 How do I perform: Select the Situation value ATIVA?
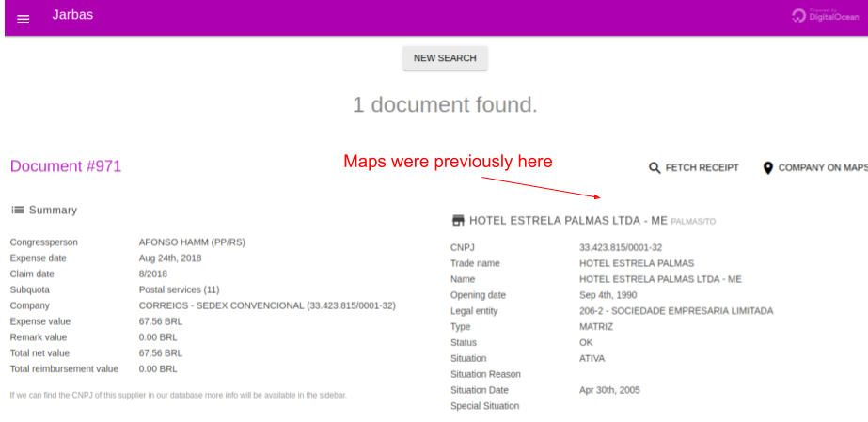(x=592, y=358)
